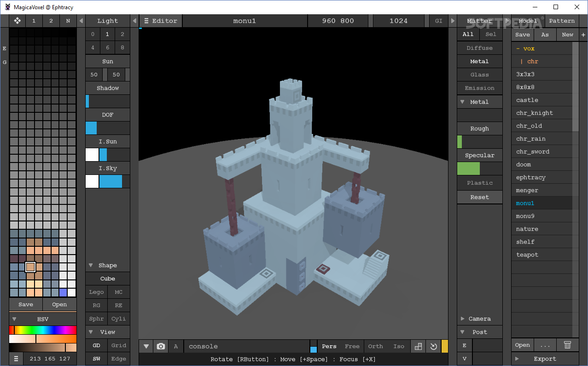Open the Pattern tab
The height and width of the screenshot is (366, 588).
[562, 21]
